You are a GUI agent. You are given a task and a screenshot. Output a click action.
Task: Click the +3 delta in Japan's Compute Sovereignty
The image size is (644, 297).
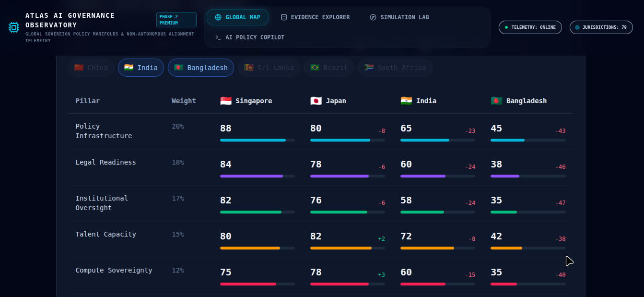pos(382,275)
